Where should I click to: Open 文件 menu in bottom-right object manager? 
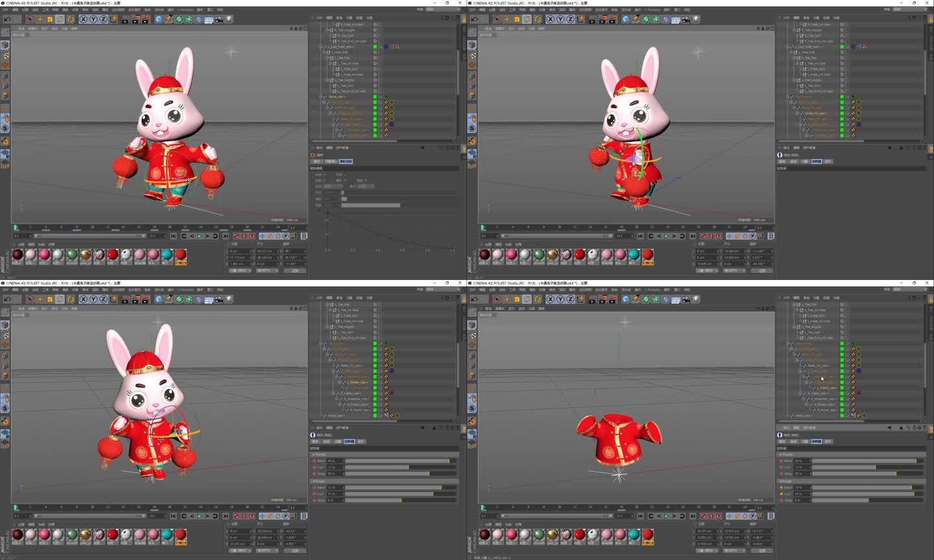pos(786,298)
